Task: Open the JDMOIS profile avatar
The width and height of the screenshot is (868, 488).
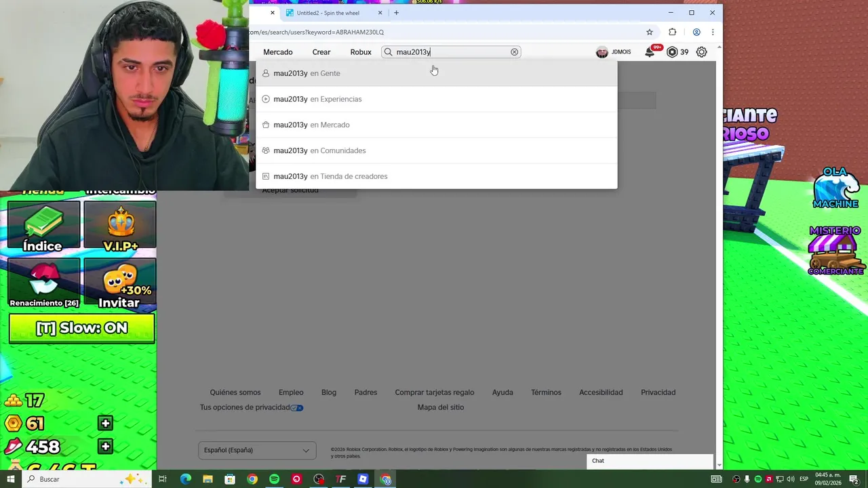Action: click(601, 52)
